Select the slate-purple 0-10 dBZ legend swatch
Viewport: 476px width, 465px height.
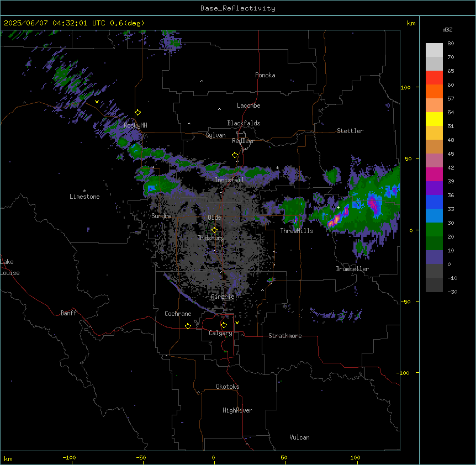point(434,257)
